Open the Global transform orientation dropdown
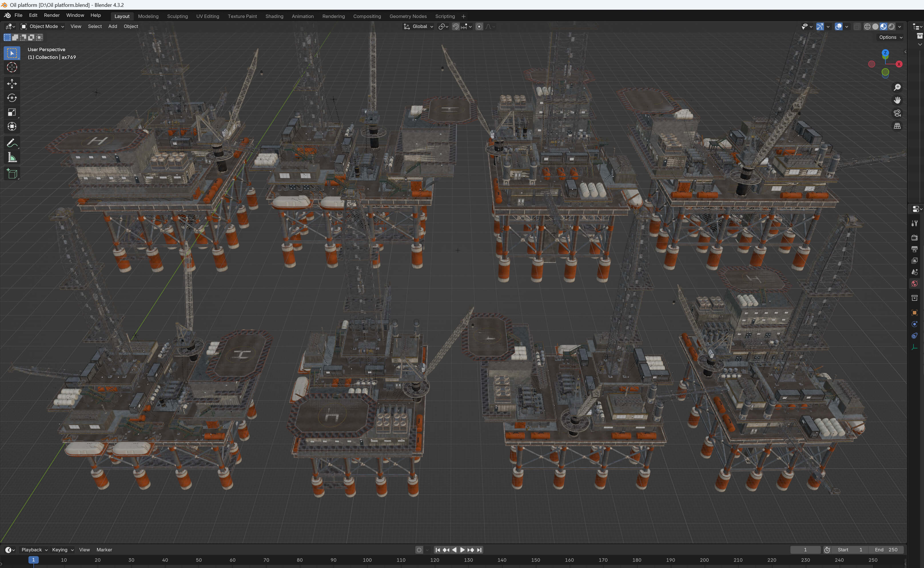The image size is (924, 568). (x=419, y=26)
